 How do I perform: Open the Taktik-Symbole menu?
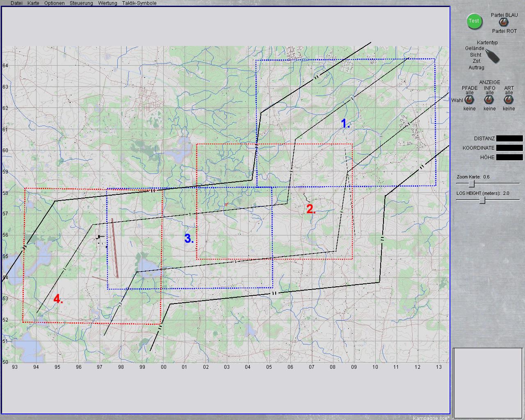(x=139, y=3)
